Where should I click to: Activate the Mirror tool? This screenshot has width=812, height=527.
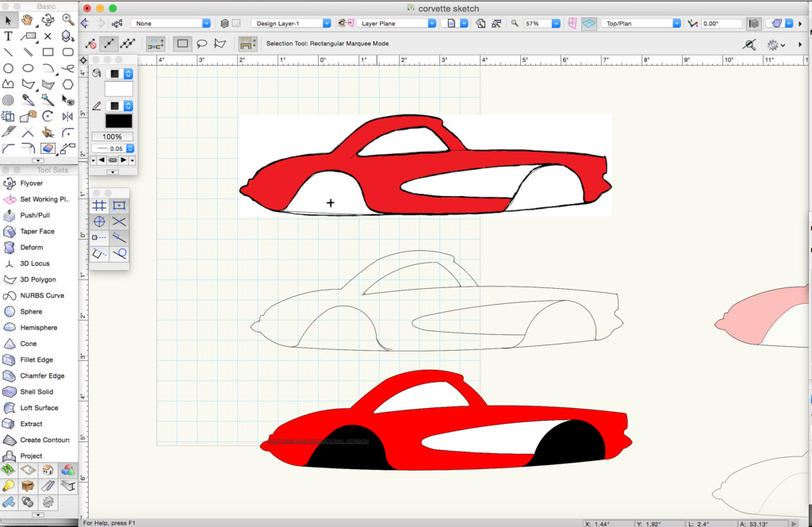coord(67,116)
